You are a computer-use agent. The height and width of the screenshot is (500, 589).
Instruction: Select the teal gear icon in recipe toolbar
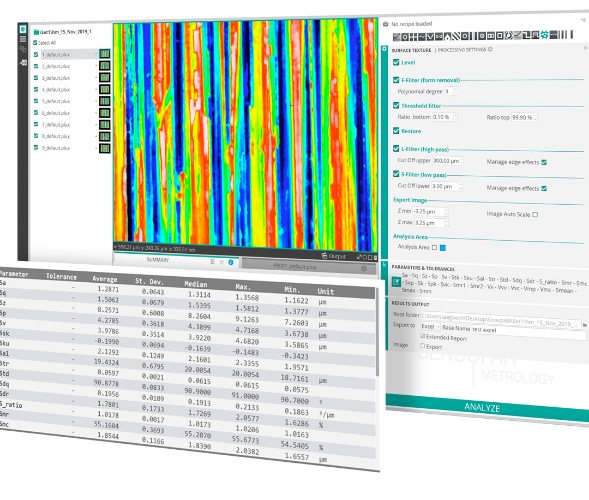tap(544, 35)
